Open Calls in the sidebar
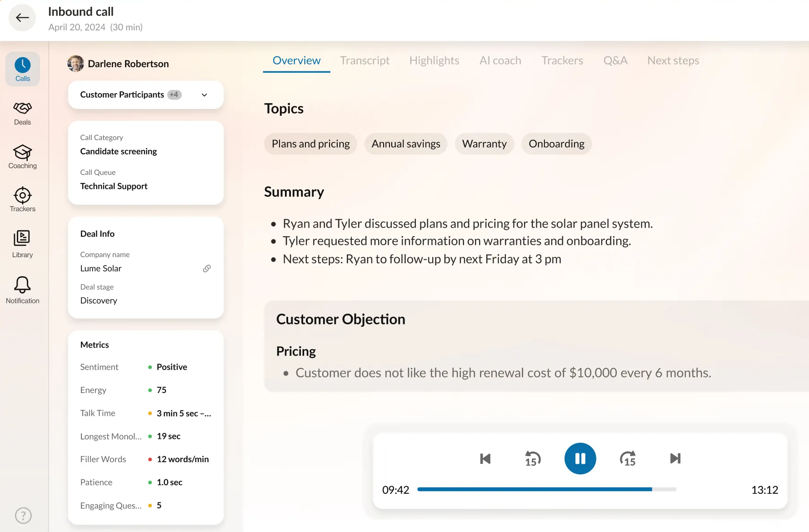Image resolution: width=809 pixels, height=532 pixels. [23, 69]
